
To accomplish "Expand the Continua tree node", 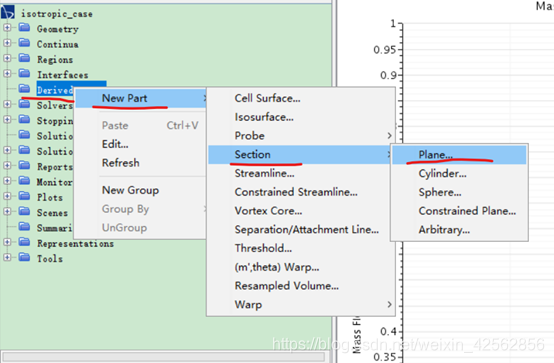I will (x=7, y=43).
